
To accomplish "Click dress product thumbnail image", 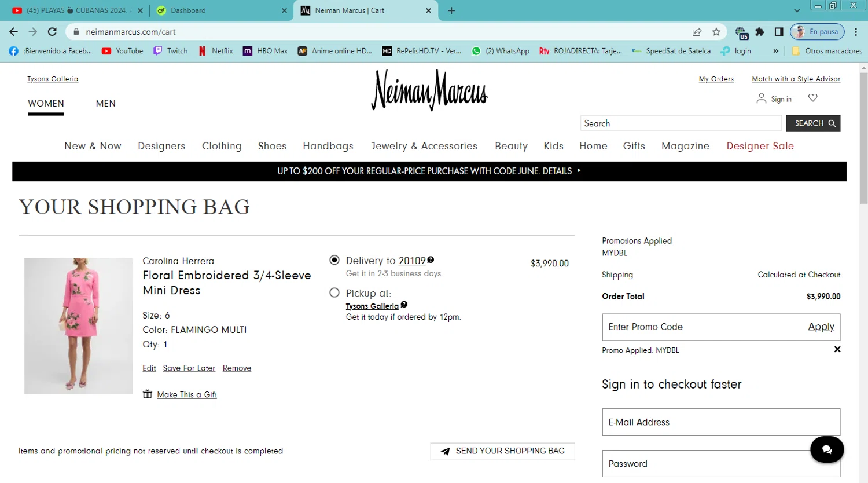I will (x=79, y=325).
